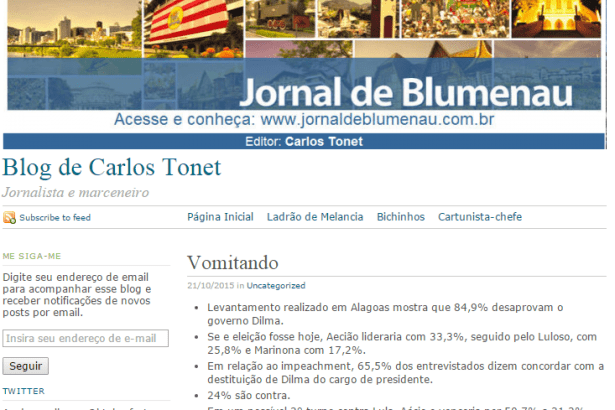
Task: Click the Jornalista e marceneiro tagline
Action: tap(76, 193)
